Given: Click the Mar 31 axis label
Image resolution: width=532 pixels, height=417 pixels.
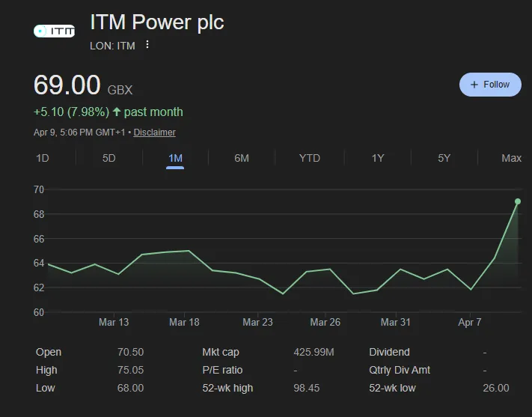Looking at the screenshot, I should 396,322.
